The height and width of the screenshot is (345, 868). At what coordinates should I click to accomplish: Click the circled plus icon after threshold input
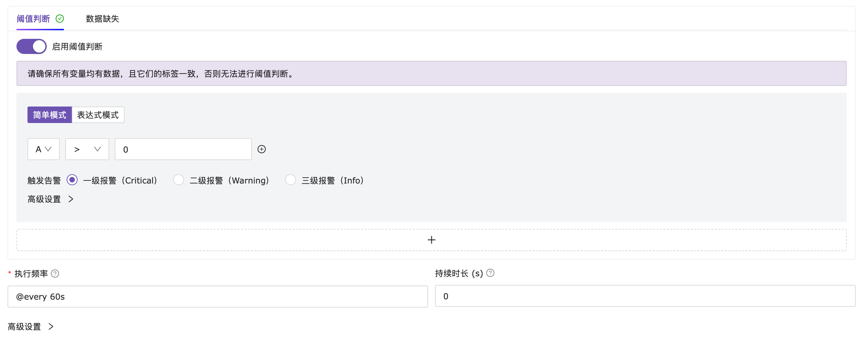[262, 149]
